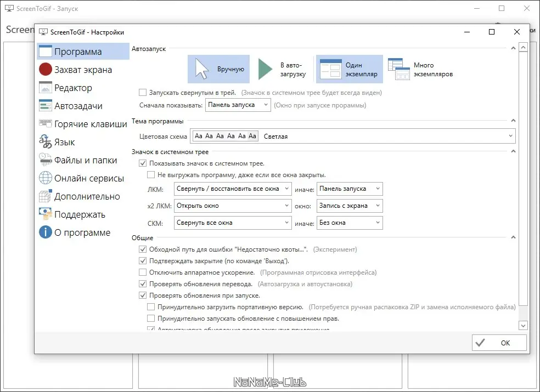Click the Горячие клавиши keyboard icon
540x392 pixels.
[x=45, y=123]
